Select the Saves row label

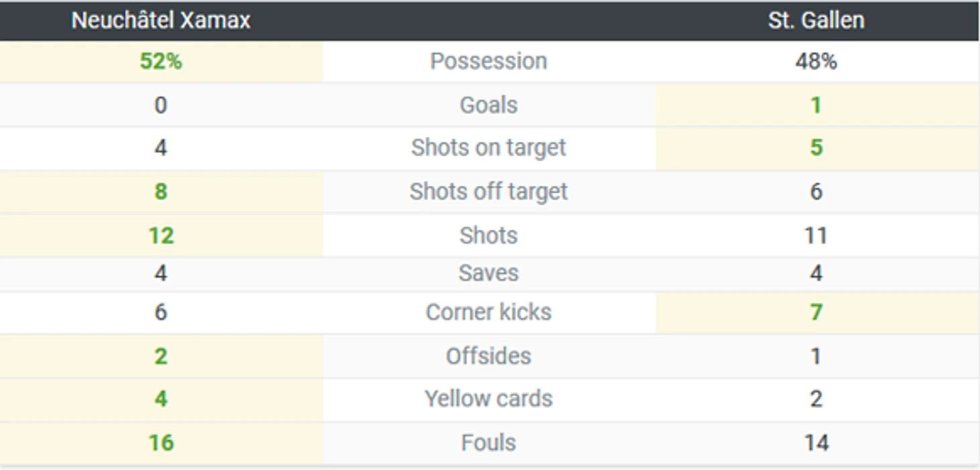click(x=489, y=273)
